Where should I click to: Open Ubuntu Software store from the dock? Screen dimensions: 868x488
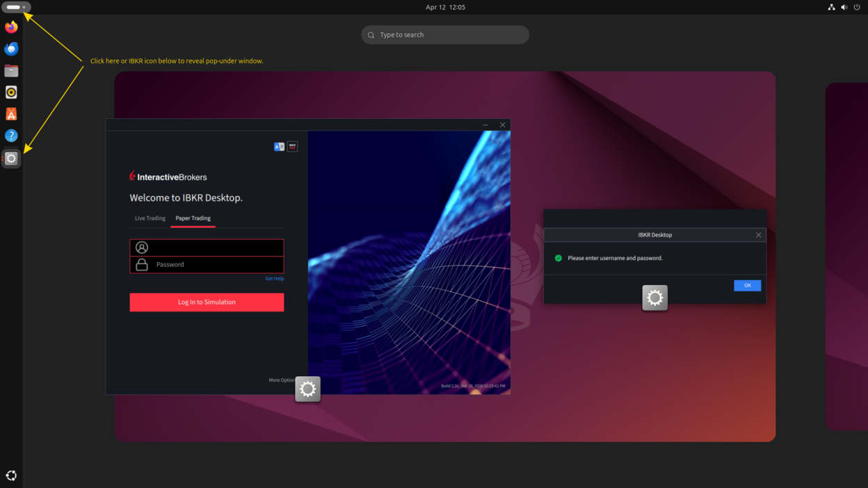[11, 114]
